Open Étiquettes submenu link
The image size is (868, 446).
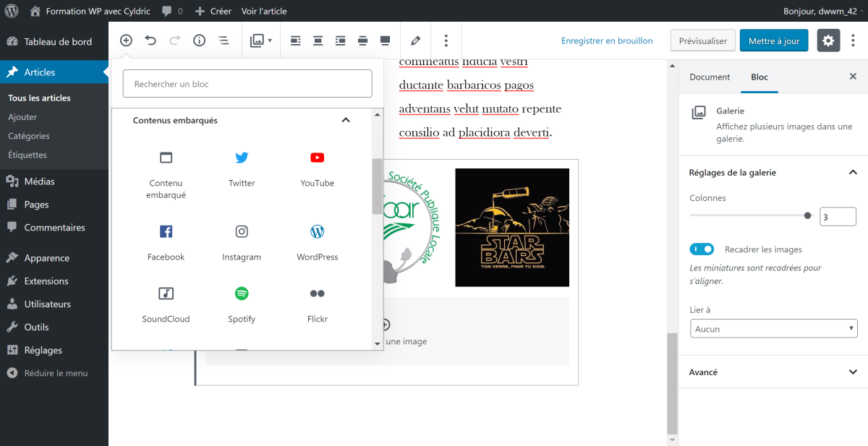pos(27,155)
